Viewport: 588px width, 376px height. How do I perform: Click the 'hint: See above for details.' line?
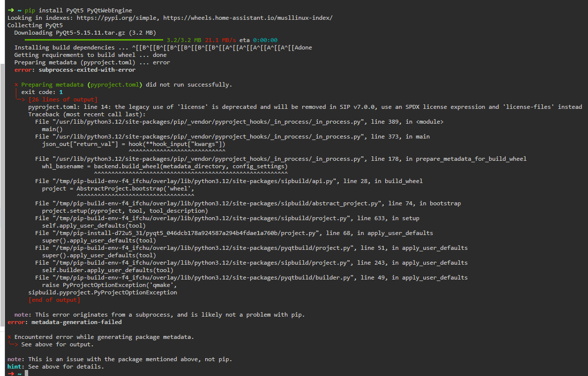click(x=55, y=367)
